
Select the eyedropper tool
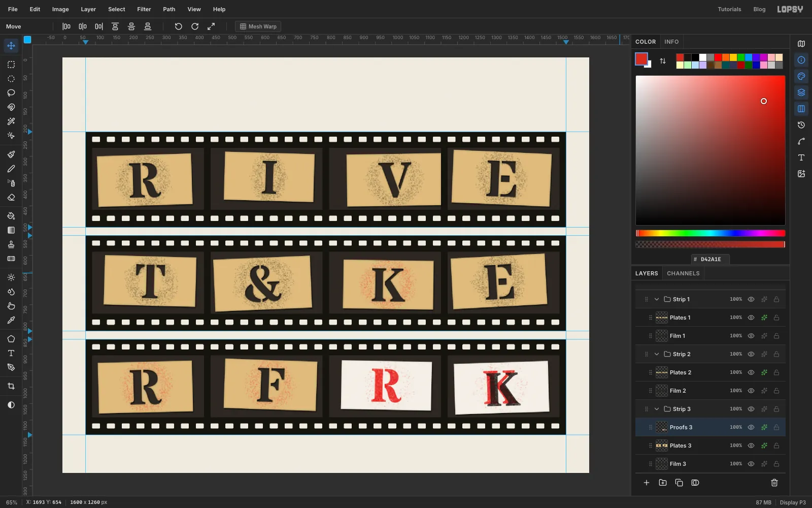11,320
